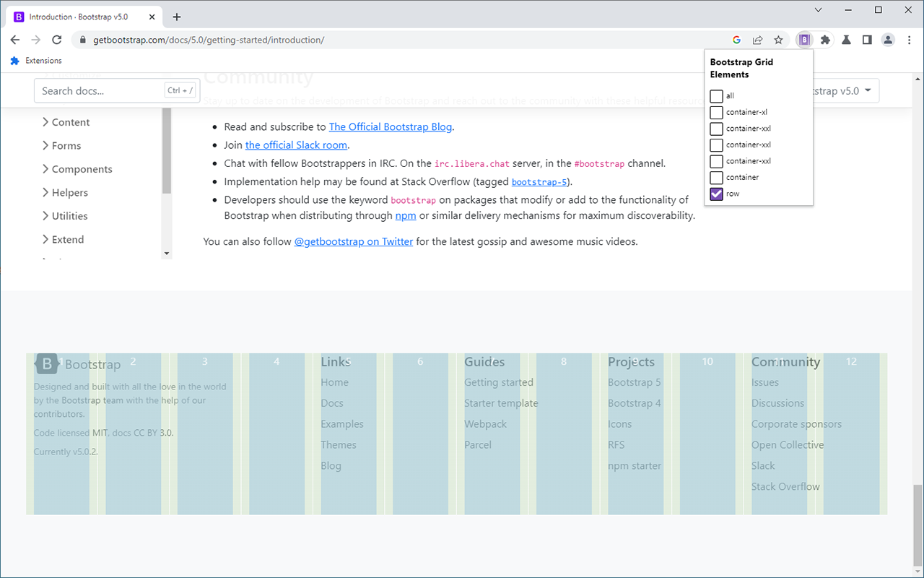The height and width of the screenshot is (578, 924).
Task: Open Open Collective footer link
Action: tap(788, 445)
